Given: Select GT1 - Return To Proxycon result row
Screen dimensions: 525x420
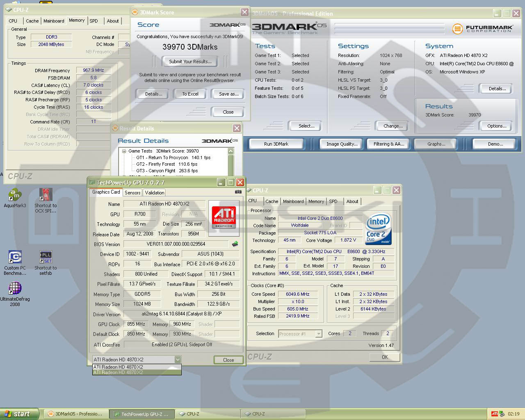Looking at the screenshot, I should click(x=173, y=157).
